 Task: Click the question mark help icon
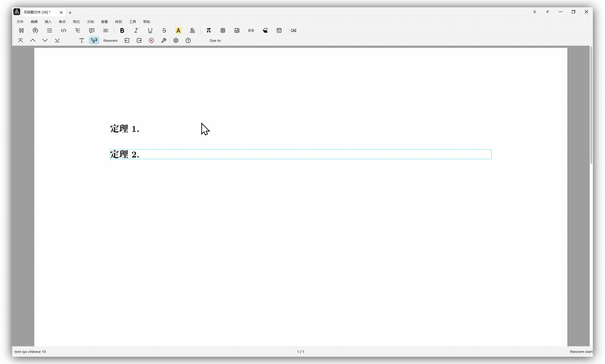pyautogui.click(x=188, y=40)
